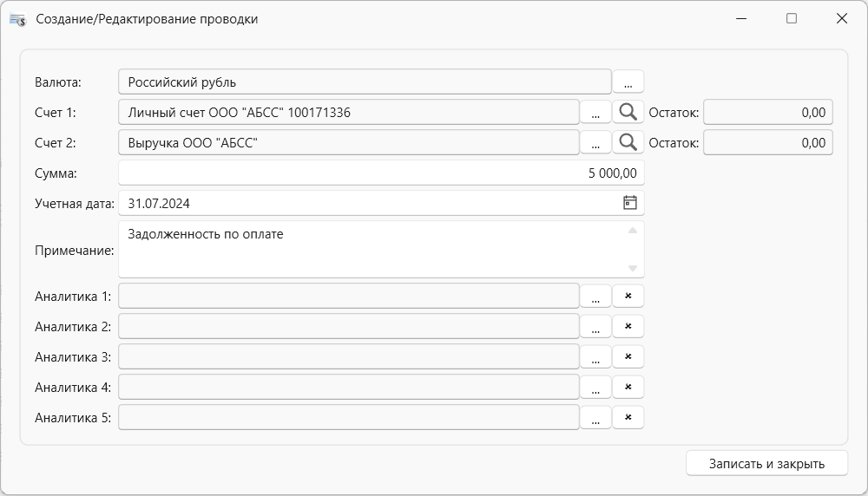
Task: Open the Аналитика 1 selection with the ellipsis button
Action: (x=595, y=296)
